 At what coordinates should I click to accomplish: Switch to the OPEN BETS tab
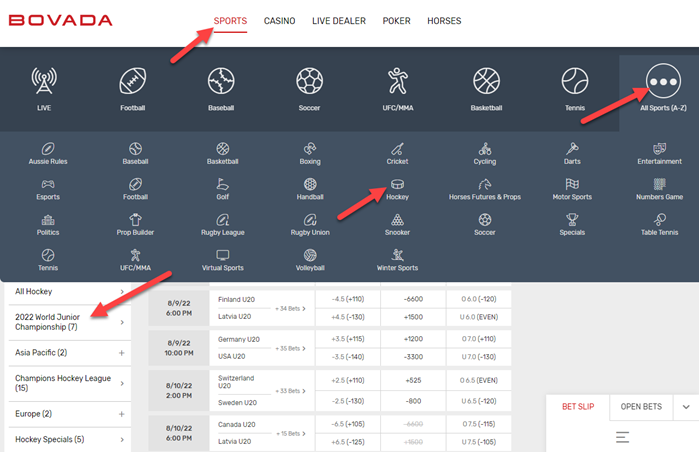point(641,407)
